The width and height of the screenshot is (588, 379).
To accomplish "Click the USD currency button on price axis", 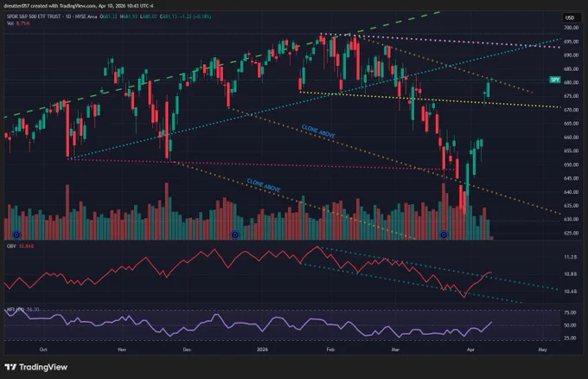I will pos(570,17).
